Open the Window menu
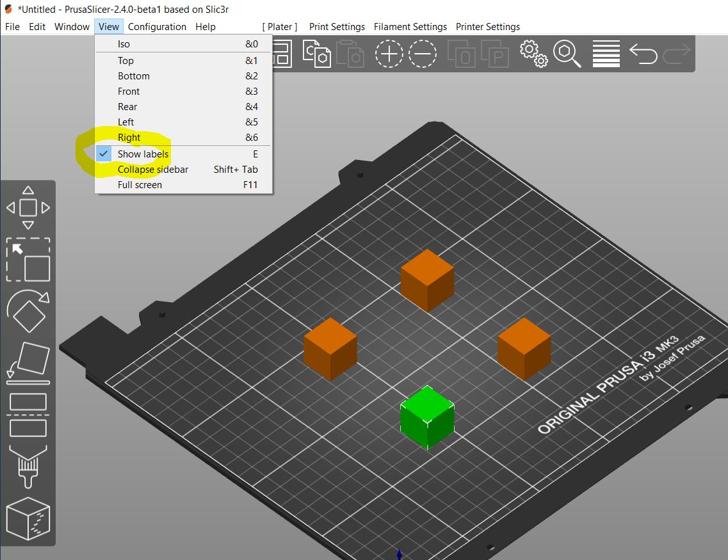The image size is (728, 560). click(x=71, y=26)
